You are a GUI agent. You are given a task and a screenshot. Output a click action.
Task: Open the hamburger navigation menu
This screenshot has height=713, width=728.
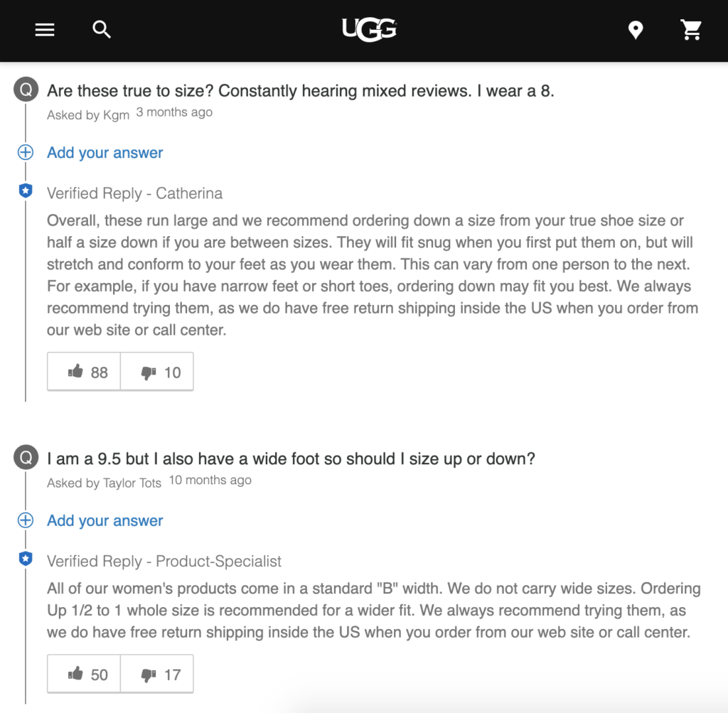45,30
